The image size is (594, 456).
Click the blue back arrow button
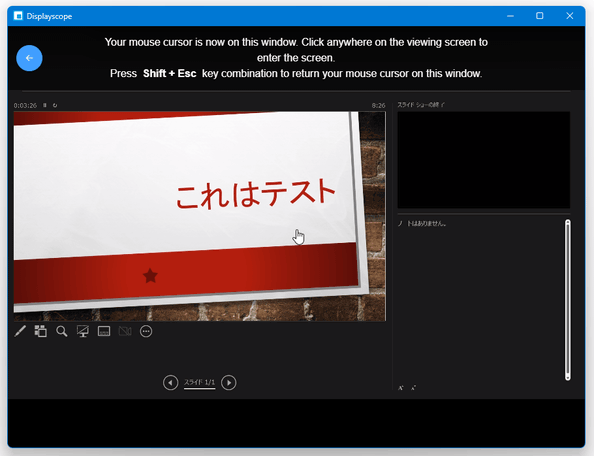tap(29, 58)
